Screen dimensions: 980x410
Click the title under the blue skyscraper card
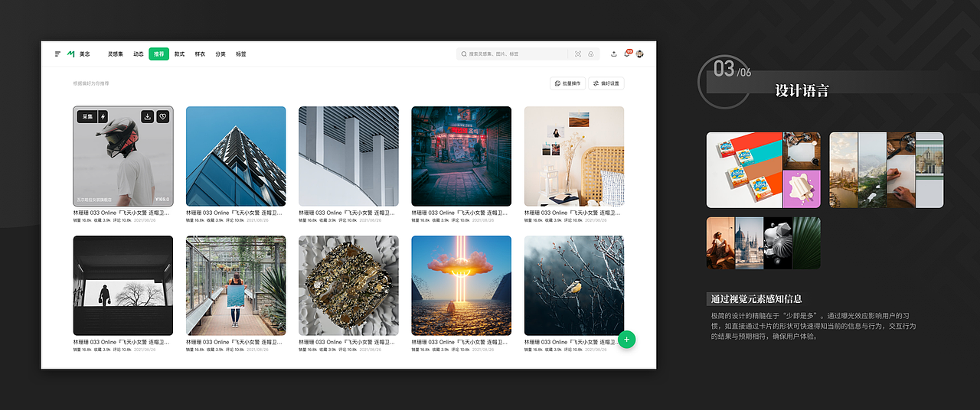(234, 213)
